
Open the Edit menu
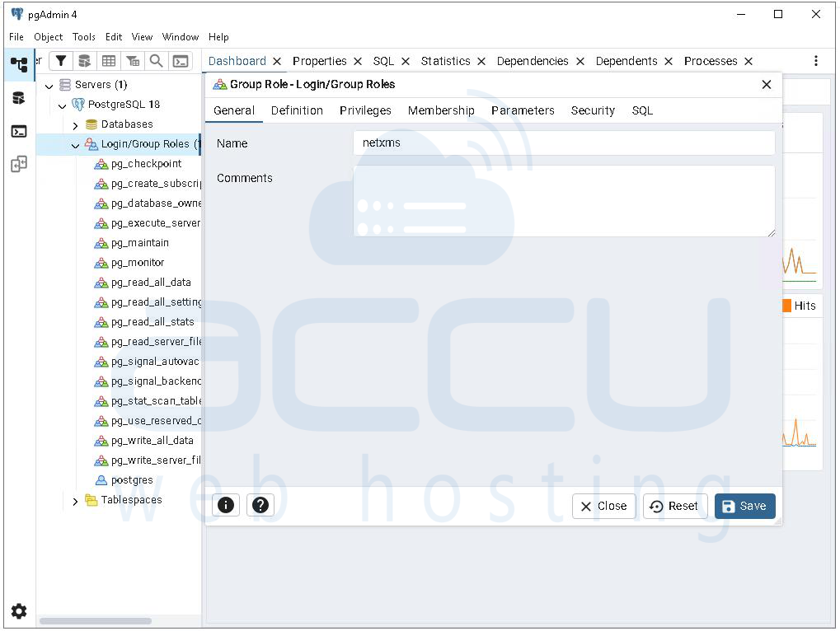pos(114,37)
